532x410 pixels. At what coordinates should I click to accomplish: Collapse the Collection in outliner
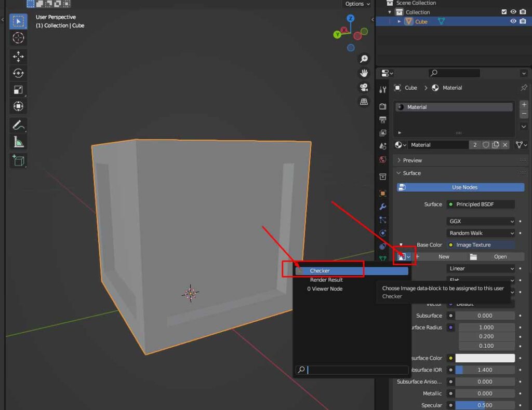[x=390, y=12]
